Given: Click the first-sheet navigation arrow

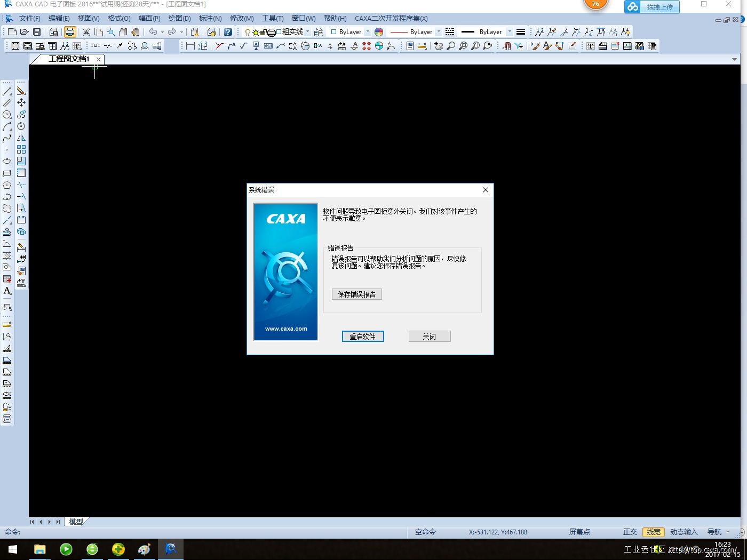Looking at the screenshot, I should click(32, 522).
